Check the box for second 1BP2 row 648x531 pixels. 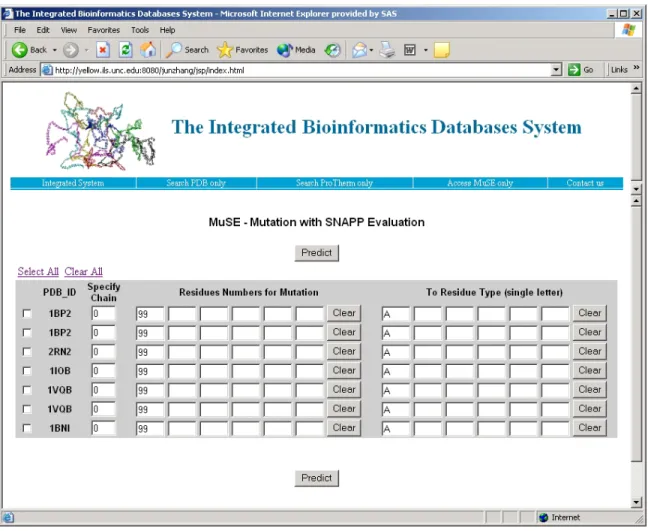coord(27,333)
